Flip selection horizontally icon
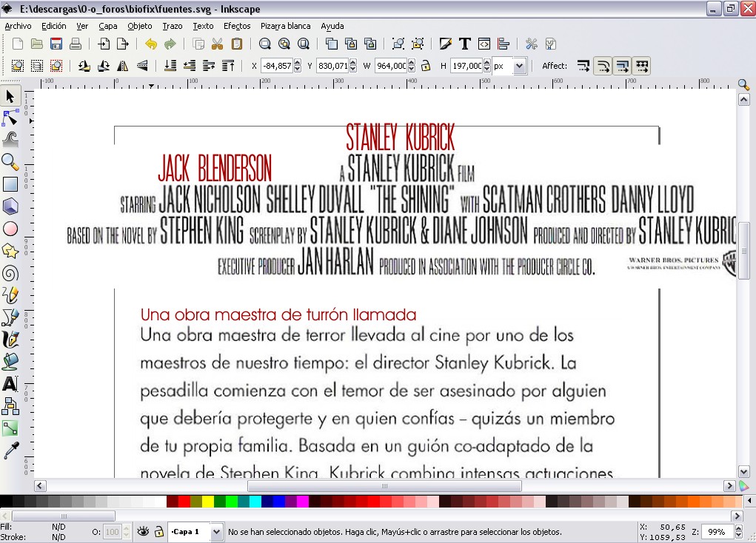This screenshot has height=543, width=756. tap(123, 66)
